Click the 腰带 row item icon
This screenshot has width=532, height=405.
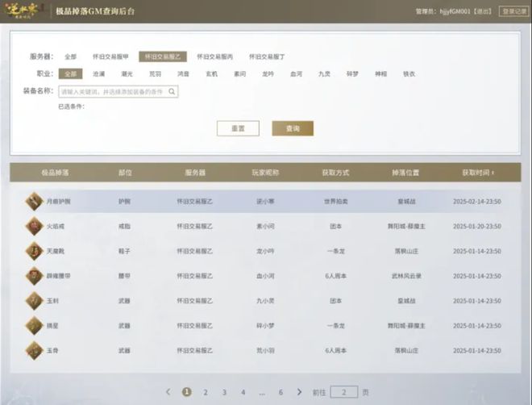point(35,276)
